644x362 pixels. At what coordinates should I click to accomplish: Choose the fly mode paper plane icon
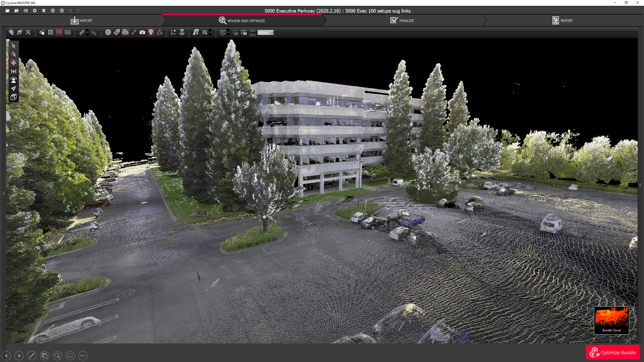pyautogui.click(x=13, y=88)
